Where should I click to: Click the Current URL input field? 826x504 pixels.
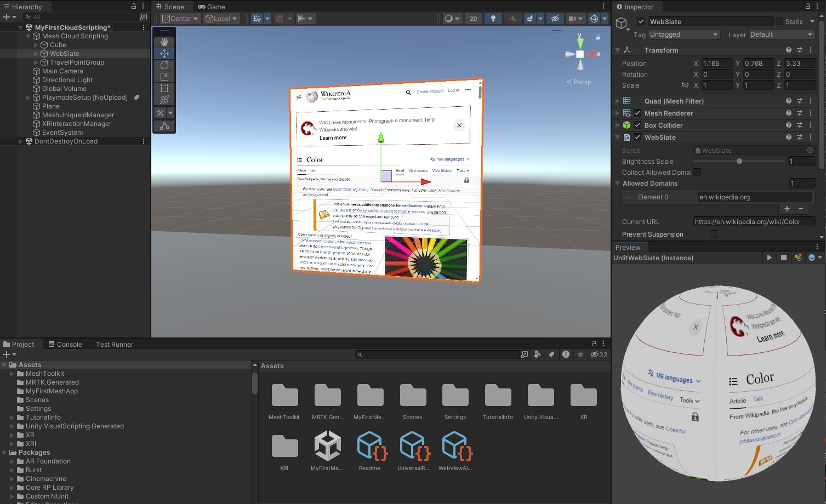(754, 222)
